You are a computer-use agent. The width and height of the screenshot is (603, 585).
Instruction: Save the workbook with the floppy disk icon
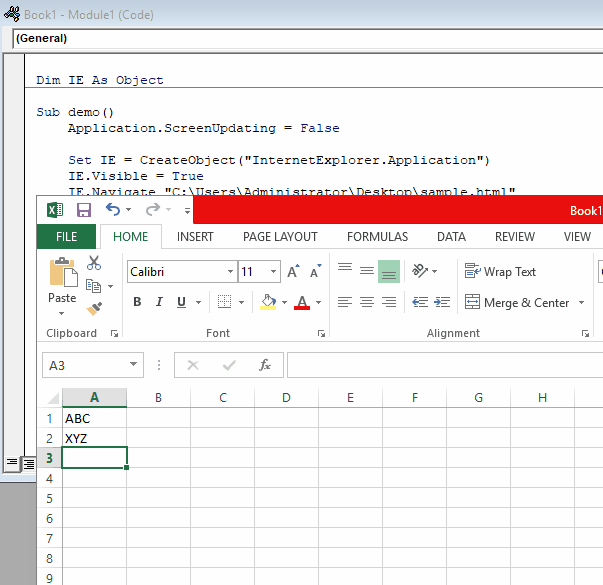pyautogui.click(x=84, y=210)
